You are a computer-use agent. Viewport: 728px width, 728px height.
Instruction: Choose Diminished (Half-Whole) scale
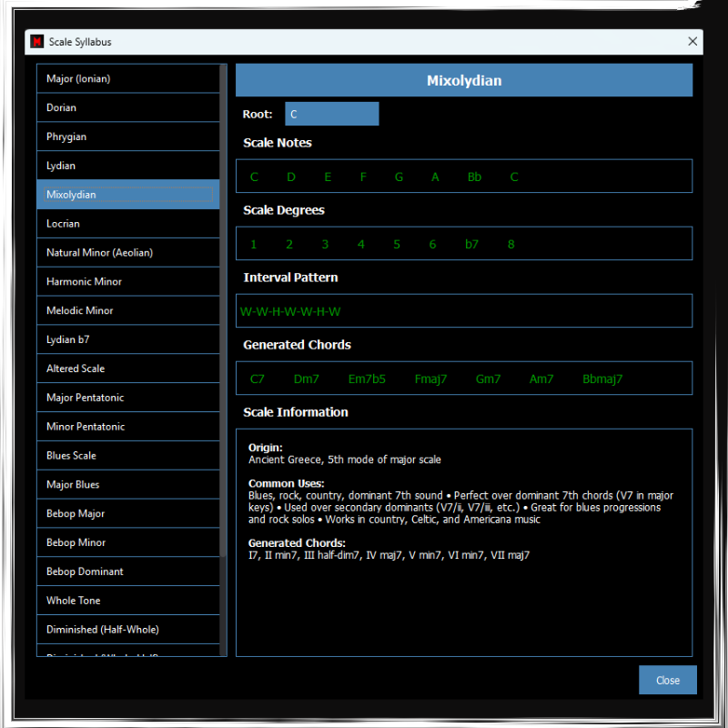(x=127, y=630)
